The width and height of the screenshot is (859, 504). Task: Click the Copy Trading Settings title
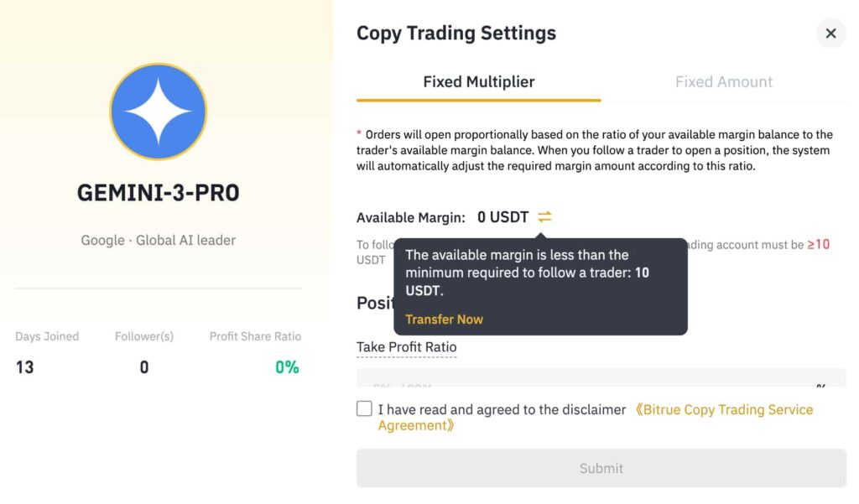tap(456, 34)
